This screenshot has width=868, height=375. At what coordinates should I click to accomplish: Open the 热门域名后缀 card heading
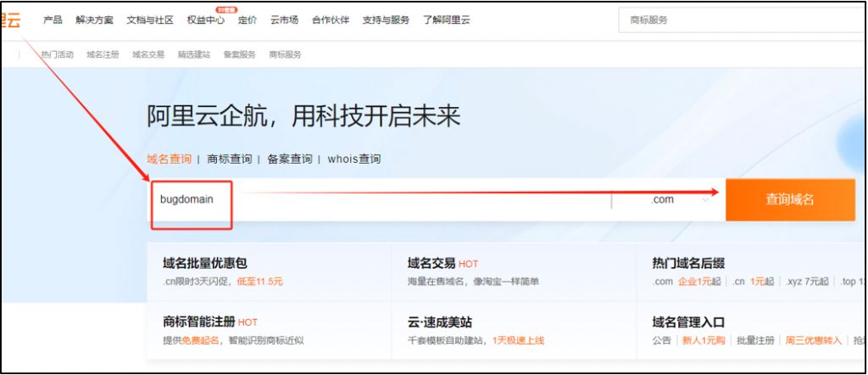point(688,263)
